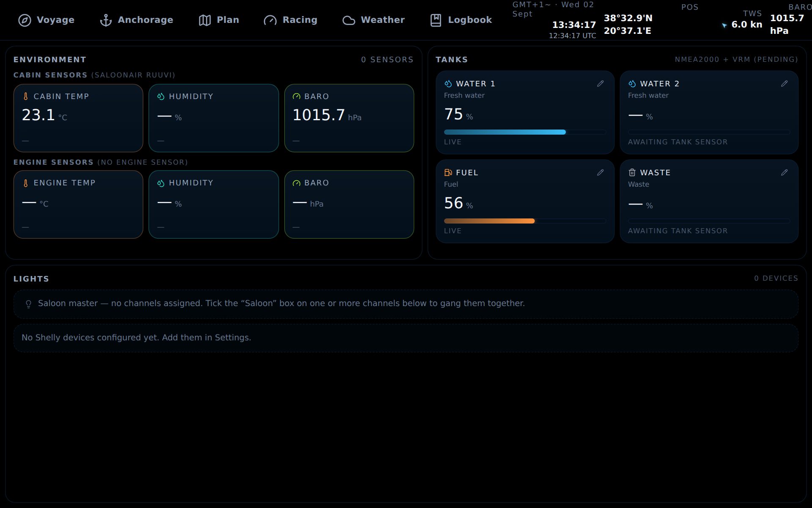Click the Plan map icon
Screen dimensions: 812x508
205,20
